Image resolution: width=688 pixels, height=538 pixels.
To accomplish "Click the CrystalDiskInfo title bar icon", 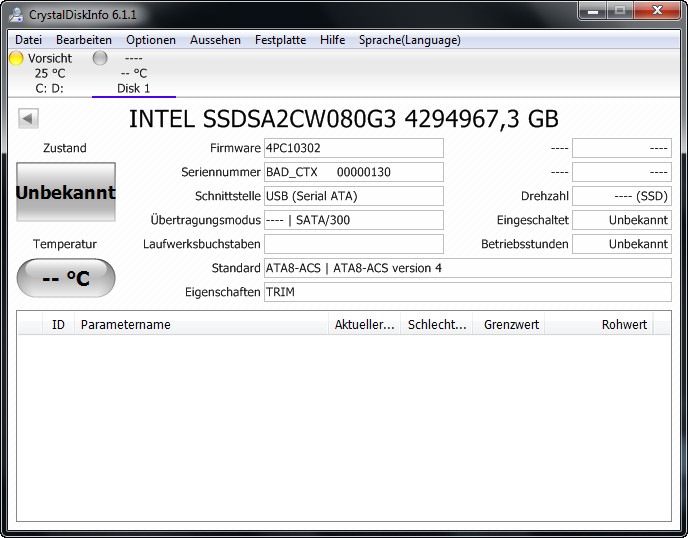I will point(16,14).
